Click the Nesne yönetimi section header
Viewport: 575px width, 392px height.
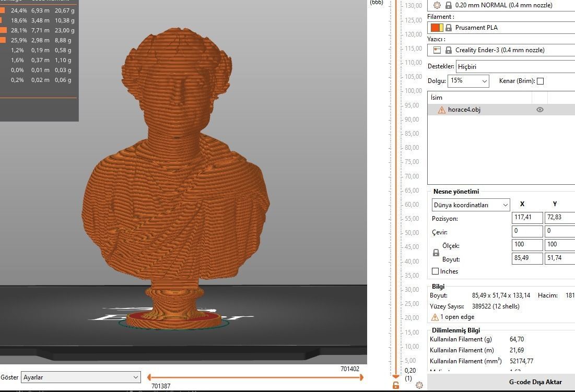click(x=456, y=191)
